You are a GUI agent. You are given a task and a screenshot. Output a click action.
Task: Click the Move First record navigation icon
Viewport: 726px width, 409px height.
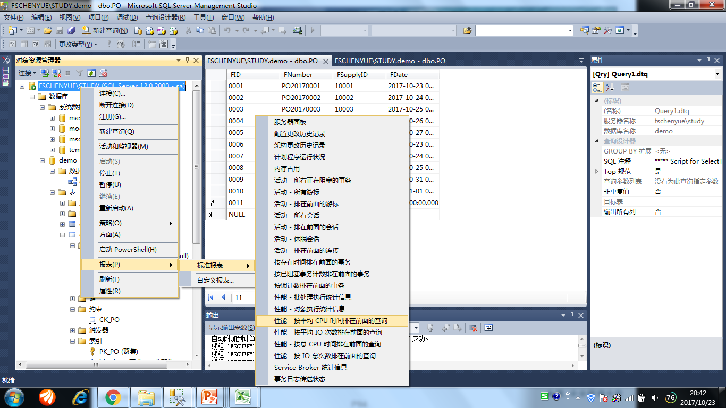[211, 297]
